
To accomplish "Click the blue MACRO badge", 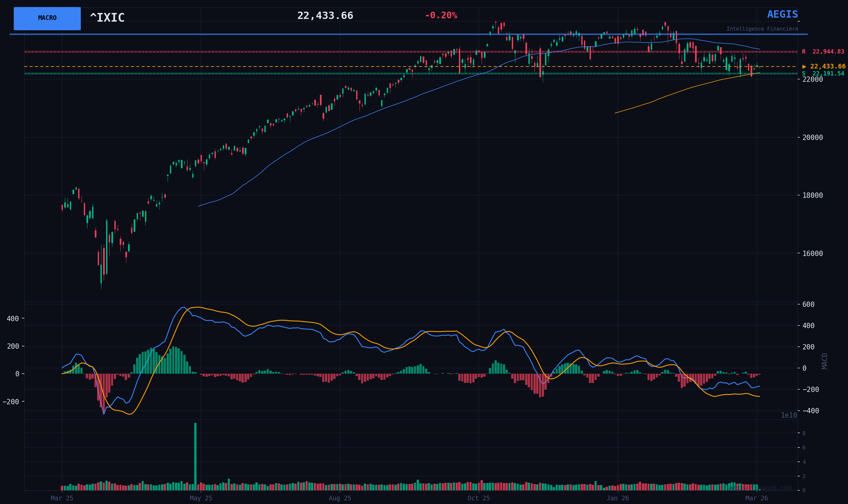I will pyautogui.click(x=47, y=18).
